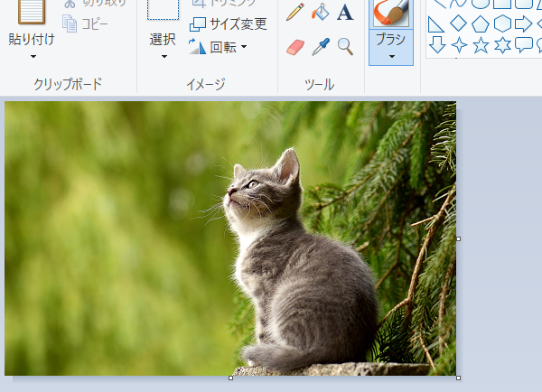Open the dropdown arrow under 貼り付け

click(x=33, y=56)
